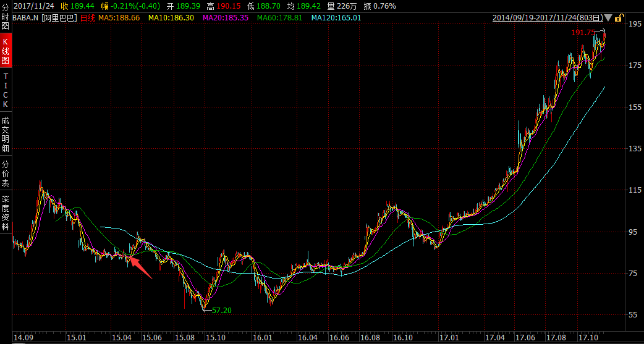Select the K线图 tab
The width and height of the screenshot is (644, 344).
(6, 53)
